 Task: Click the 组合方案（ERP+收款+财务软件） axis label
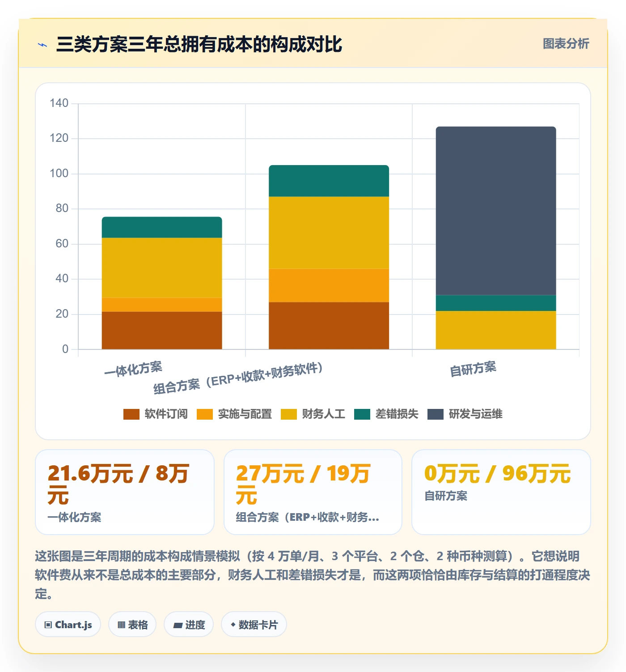238,379
